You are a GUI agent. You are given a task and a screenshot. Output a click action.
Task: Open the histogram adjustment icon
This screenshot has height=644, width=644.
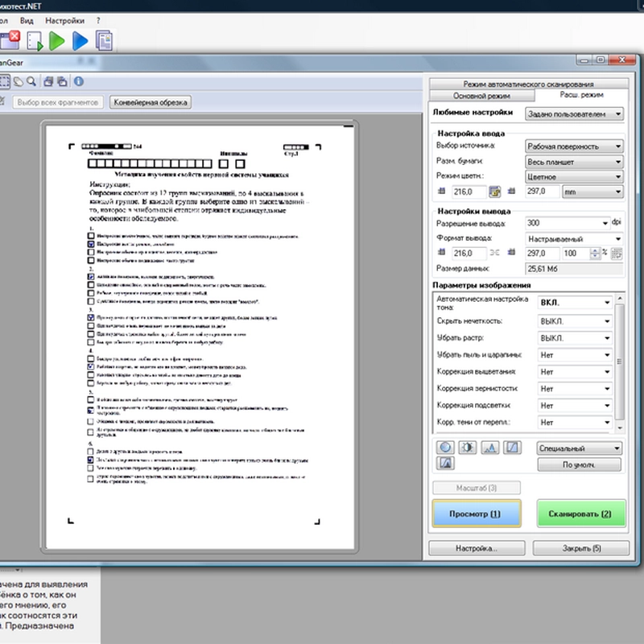pyautogui.click(x=490, y=448)
